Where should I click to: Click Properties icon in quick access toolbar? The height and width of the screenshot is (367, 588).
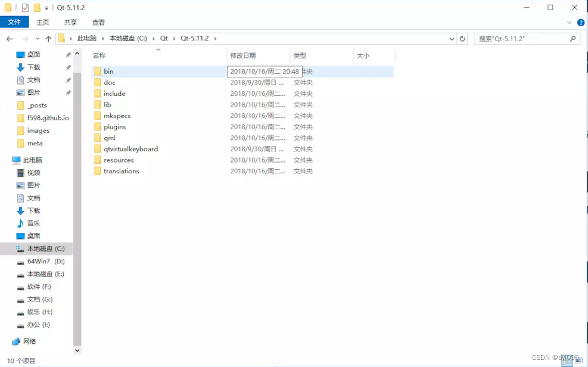pyautogui.click(x=25, y=8)
